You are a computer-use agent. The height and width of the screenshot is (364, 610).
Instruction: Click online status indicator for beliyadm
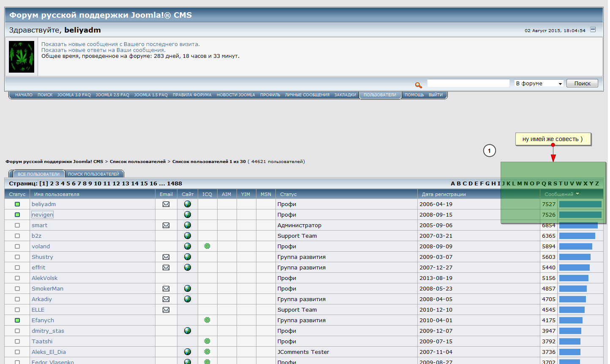tap(17, 204)
